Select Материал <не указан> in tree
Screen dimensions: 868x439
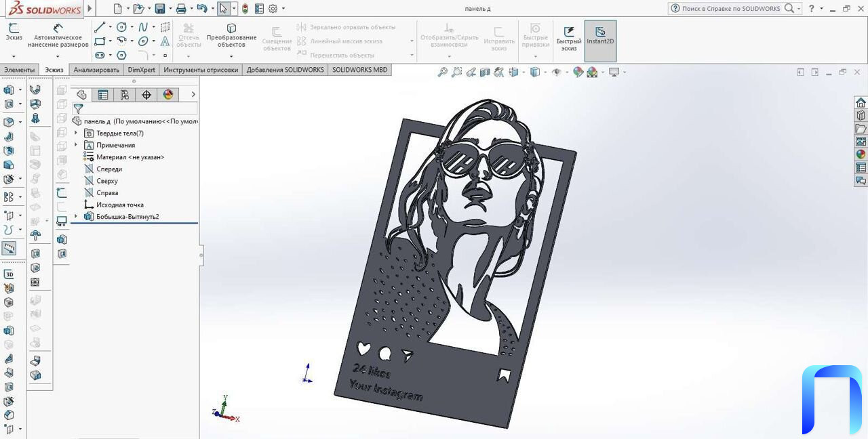click(x=124, y=157)
